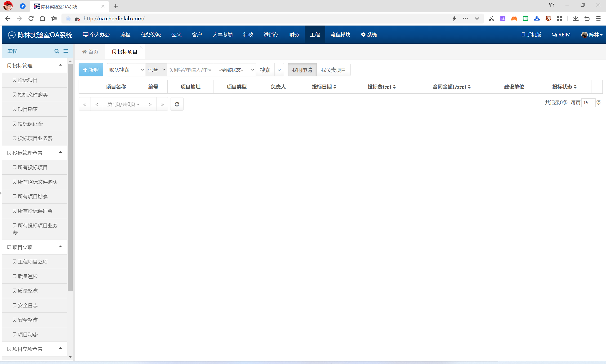Click the lightning speed-mode icon
This screenshot has height=364, width=606.
pyautogui.click(x=454, y=18)
